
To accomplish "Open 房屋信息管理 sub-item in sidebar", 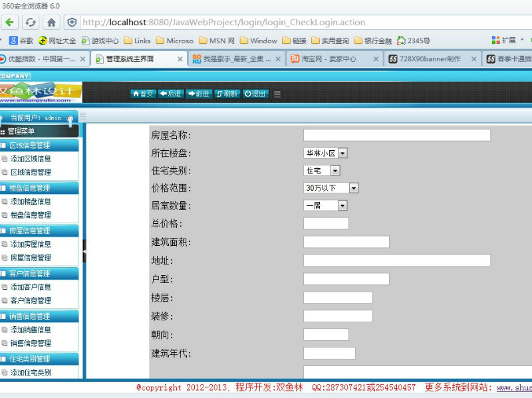I will 31,258.
